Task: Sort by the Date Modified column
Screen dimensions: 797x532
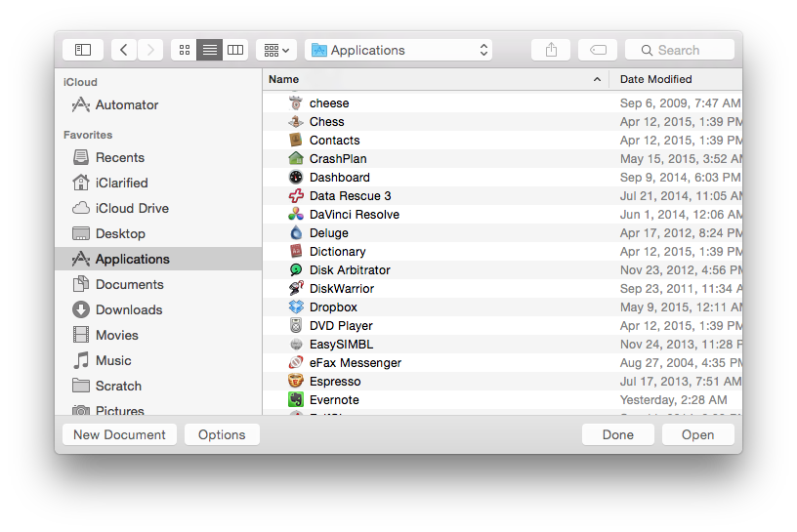Action: tap(676, 79)
